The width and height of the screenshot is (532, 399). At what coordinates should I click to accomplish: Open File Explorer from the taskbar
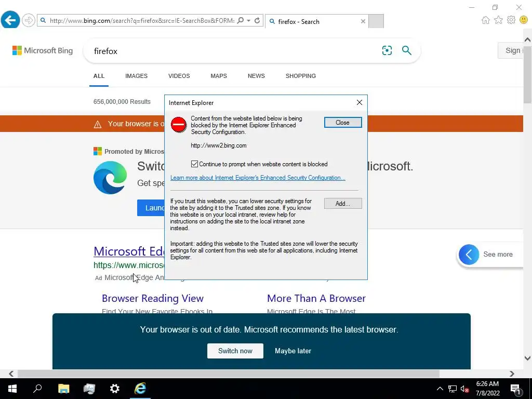click(x=64, y=389)
